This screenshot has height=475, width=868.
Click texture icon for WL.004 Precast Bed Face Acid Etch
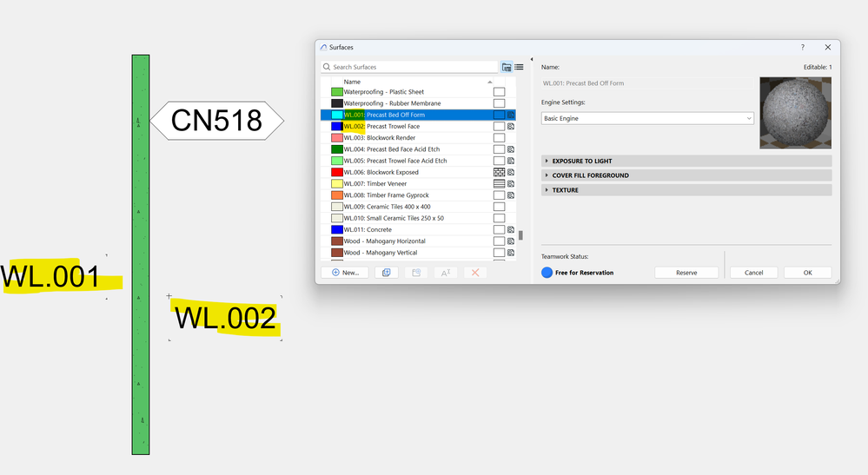pos(511,149)
